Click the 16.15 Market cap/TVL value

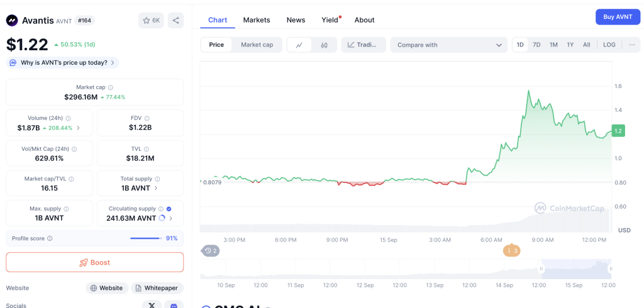click(x=49, y=188)
